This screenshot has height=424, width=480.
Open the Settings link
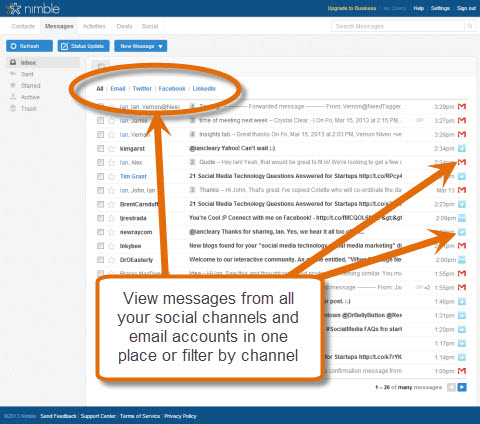coord(440,8)
